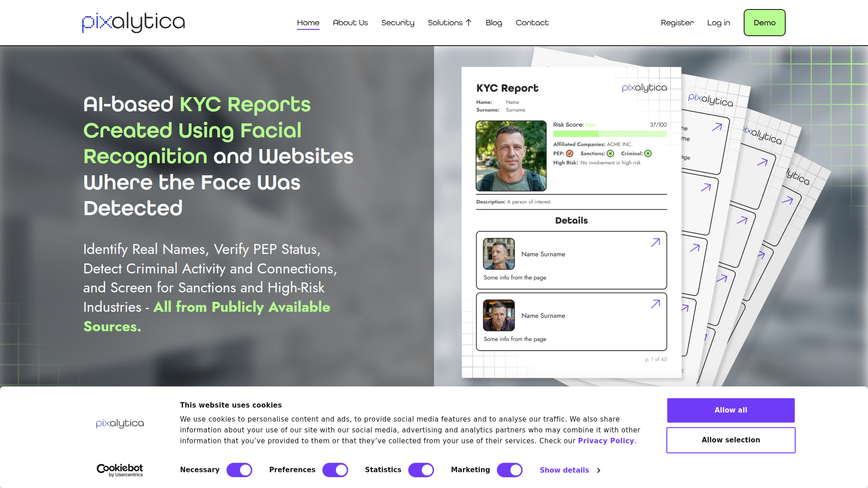Turn off Marketing cookies toggle
The image size is (868, 488).
coord(509,470)
